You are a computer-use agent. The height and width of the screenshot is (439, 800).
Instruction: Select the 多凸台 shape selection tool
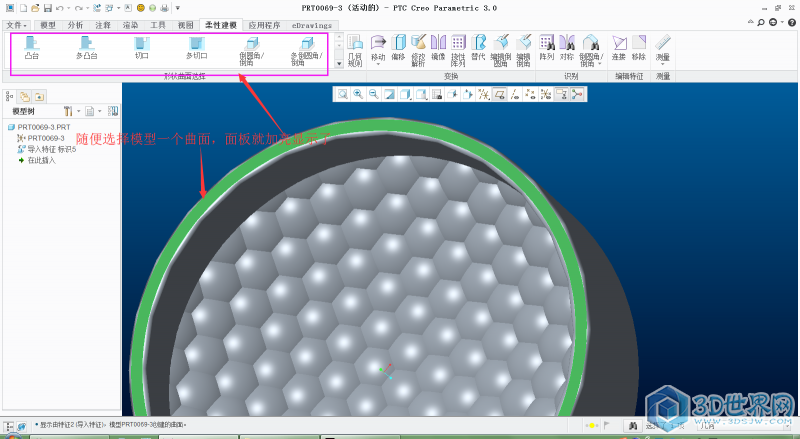click(87, 48)
